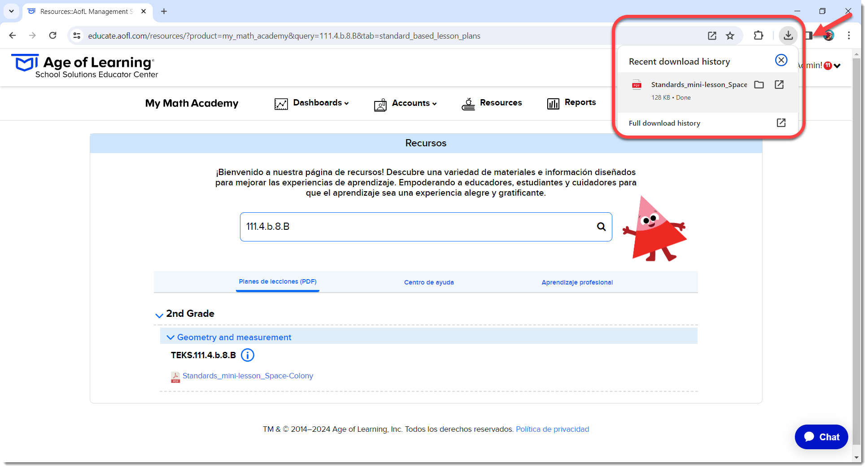Click the Accounts badge icon
The width and height of the screenshot is (868, 469).
coord(380,105)
